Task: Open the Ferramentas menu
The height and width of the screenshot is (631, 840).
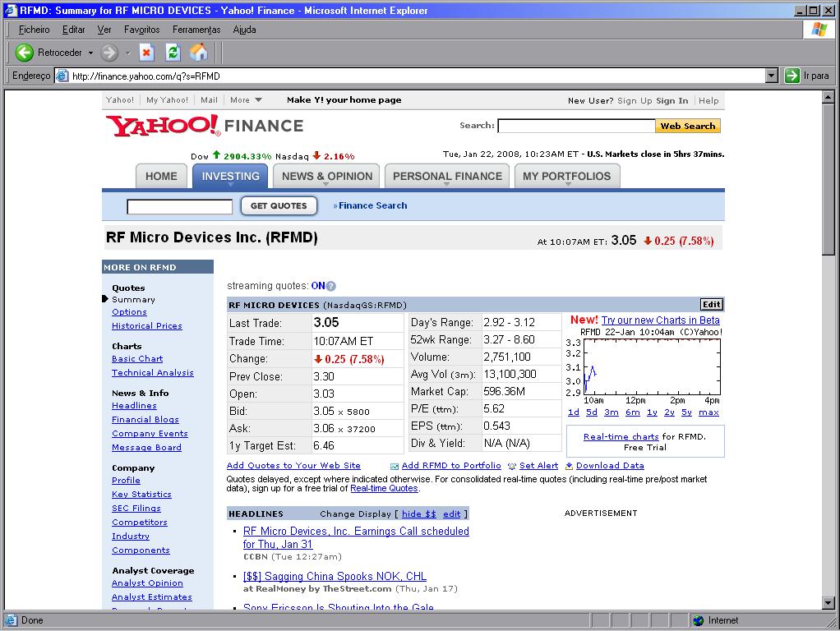Action: (196, 30)
